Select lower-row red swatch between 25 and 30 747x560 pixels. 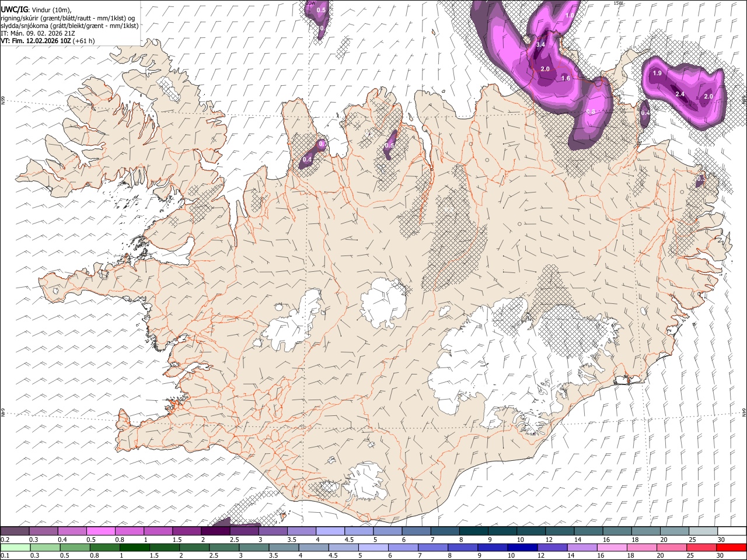[x=701, y=547]
